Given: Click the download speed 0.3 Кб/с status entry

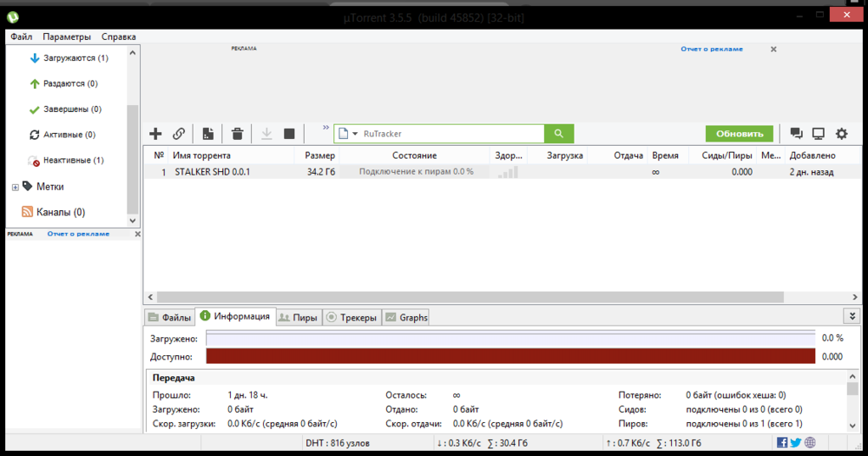Looking at the screenshot, I should click(482, 443).
